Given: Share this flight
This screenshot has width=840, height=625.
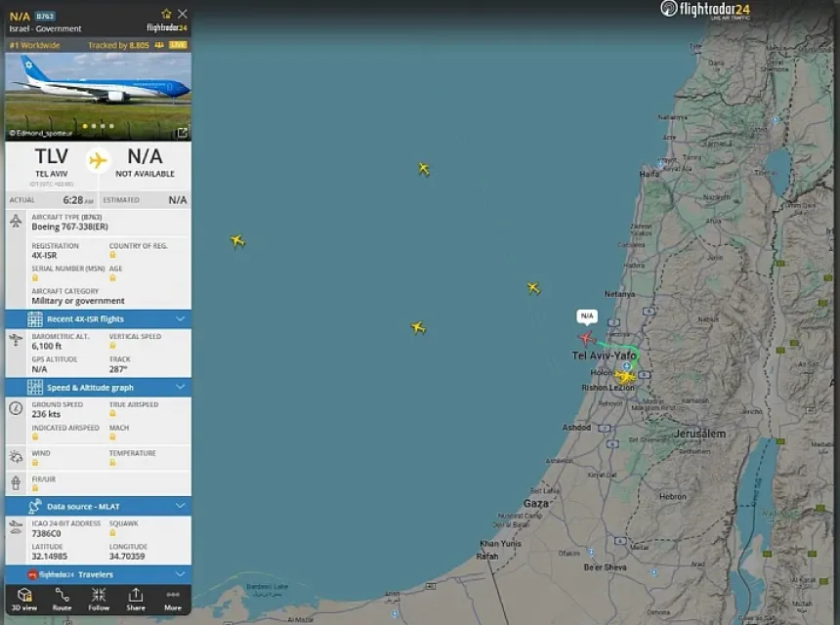Looking at the screenshot, I should coord(136,600).
